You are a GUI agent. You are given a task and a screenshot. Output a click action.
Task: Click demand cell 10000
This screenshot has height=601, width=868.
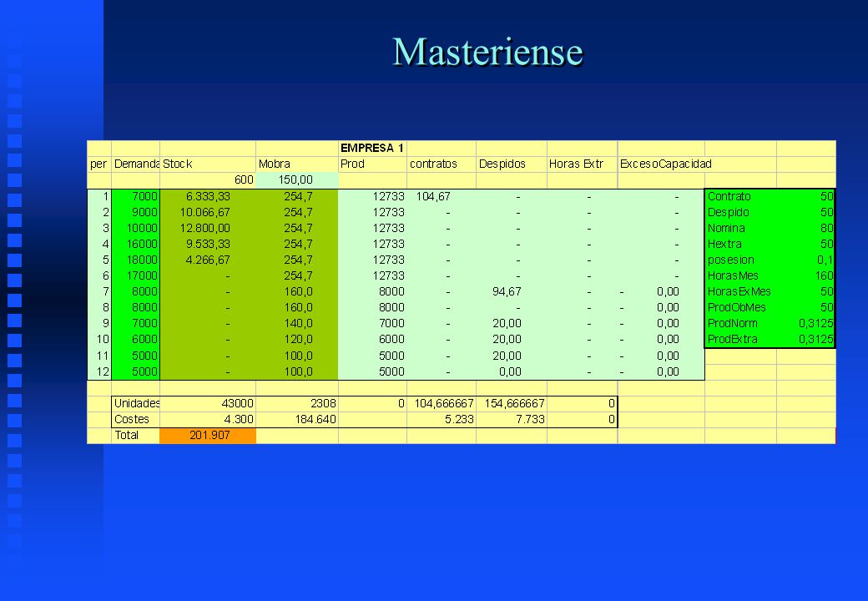(135, 228)
